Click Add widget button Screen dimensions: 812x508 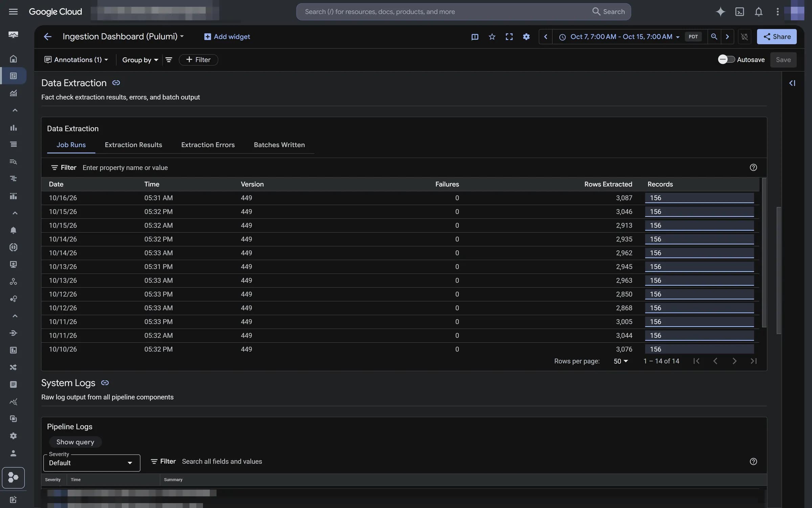point(227,37)
